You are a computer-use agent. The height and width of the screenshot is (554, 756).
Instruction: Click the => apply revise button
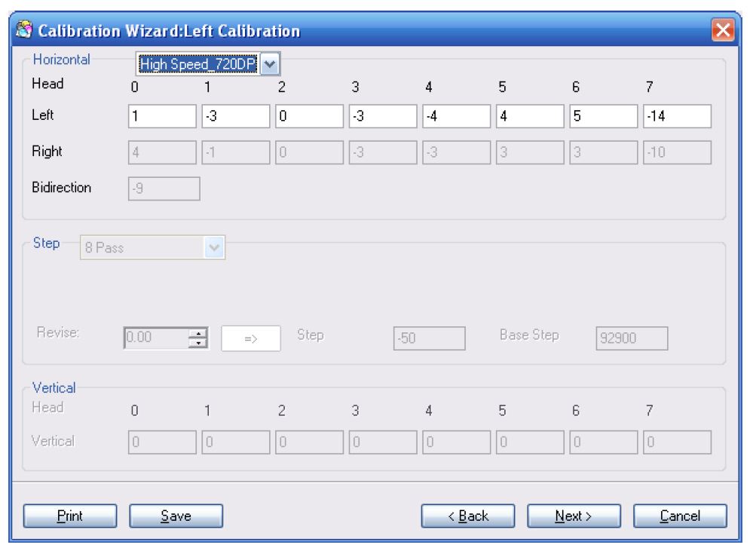coord(250,338)
